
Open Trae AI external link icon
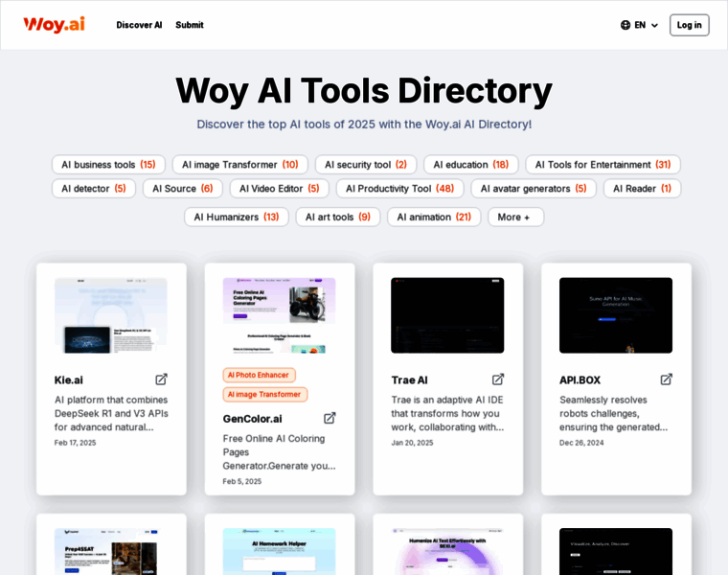498,379
